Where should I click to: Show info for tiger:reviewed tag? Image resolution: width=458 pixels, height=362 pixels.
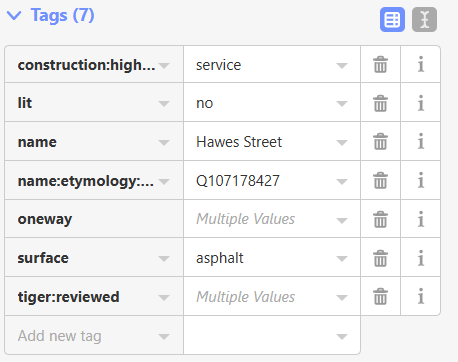(421, 296)
